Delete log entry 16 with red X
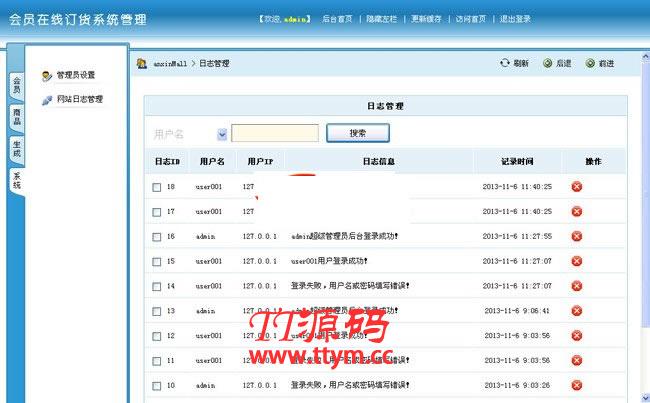Screen dimensions: 650x403 point(577,236)
